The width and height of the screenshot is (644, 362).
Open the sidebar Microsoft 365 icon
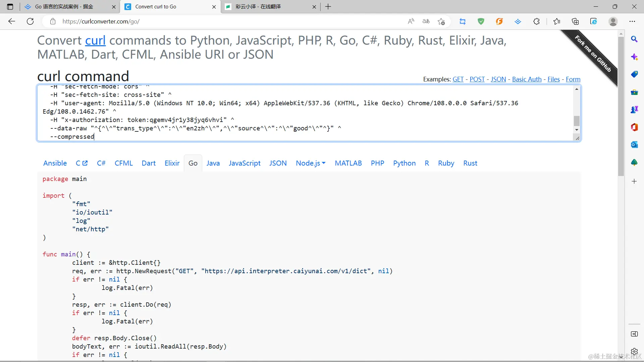(634, 127)
